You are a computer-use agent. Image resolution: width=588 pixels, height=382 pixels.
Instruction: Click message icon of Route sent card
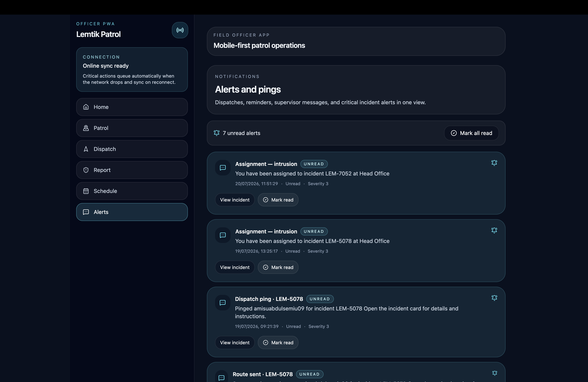pyautogui.click(x=222, y=377)
